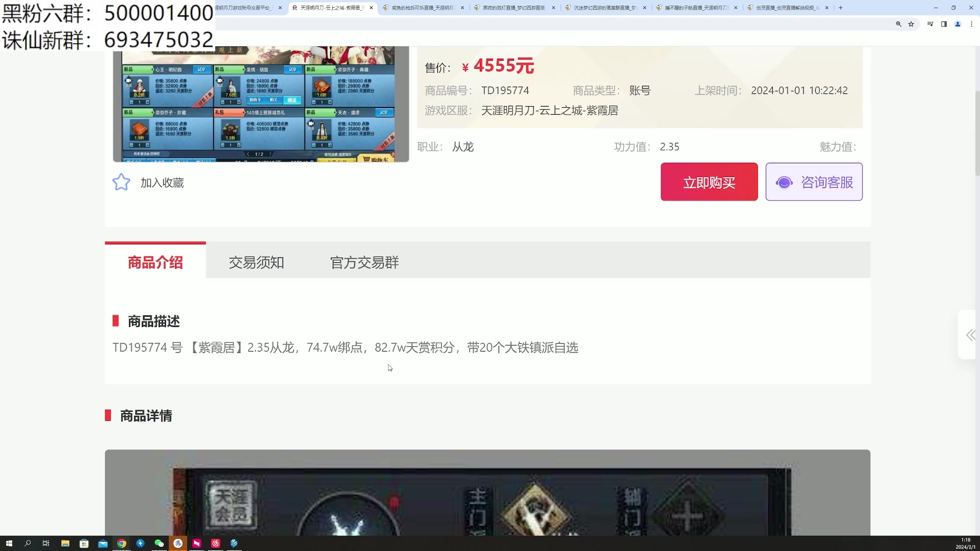Switch to the 官方交易群 tab
This screenshot has width=980, height=551.
(364, 262)
